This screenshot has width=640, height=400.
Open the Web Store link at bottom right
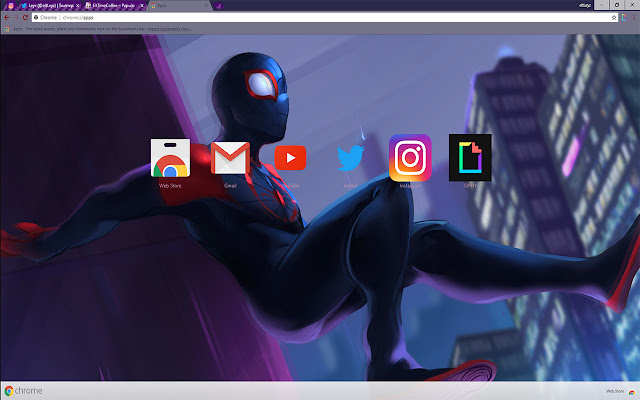(620, 391)
